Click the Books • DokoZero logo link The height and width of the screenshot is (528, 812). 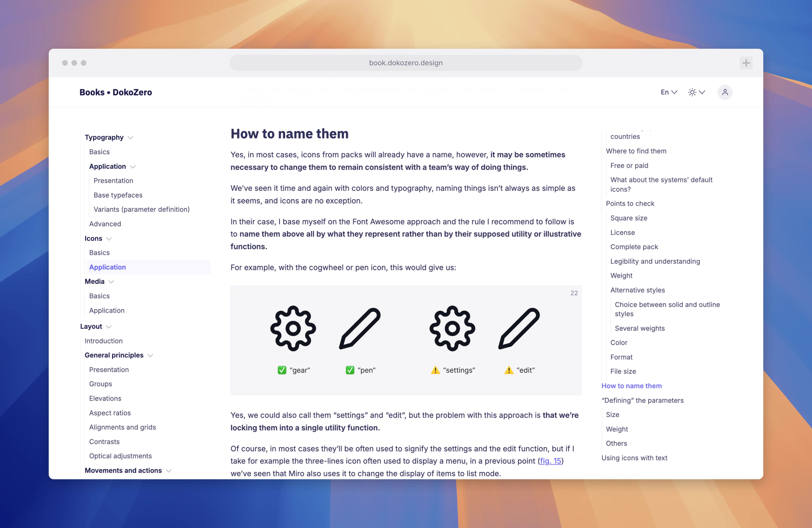pyautogui.click(x=116, y=92)
